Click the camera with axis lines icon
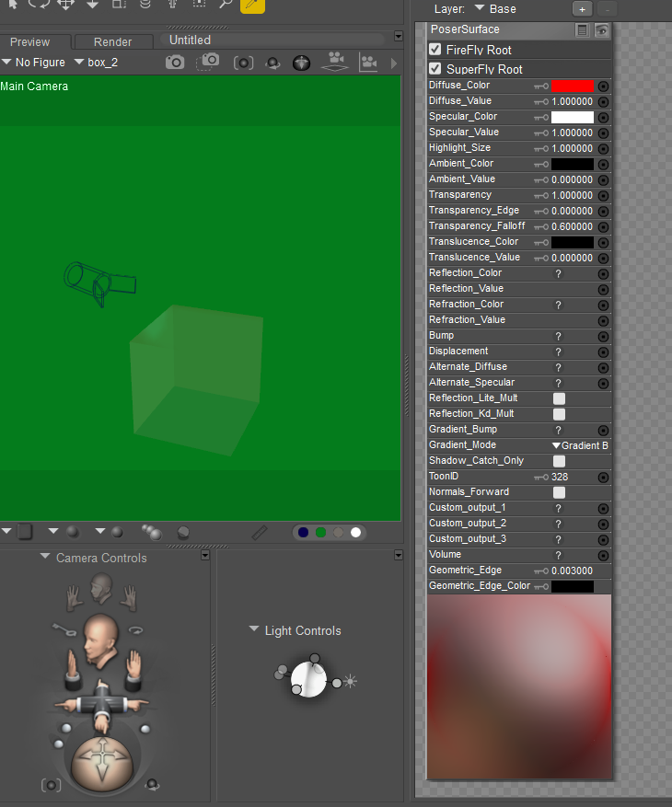 [x=369, y=63]
